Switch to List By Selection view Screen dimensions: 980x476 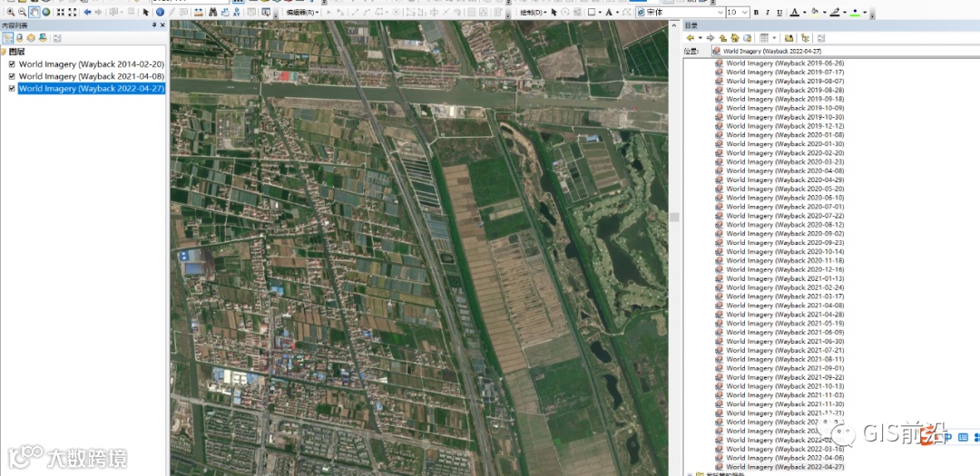(x=43, y=38)
